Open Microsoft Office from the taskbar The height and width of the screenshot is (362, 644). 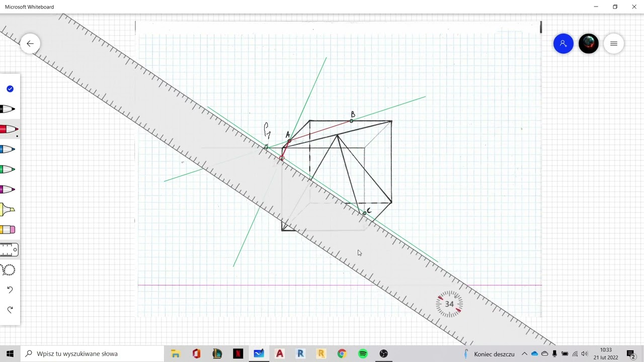196,353
